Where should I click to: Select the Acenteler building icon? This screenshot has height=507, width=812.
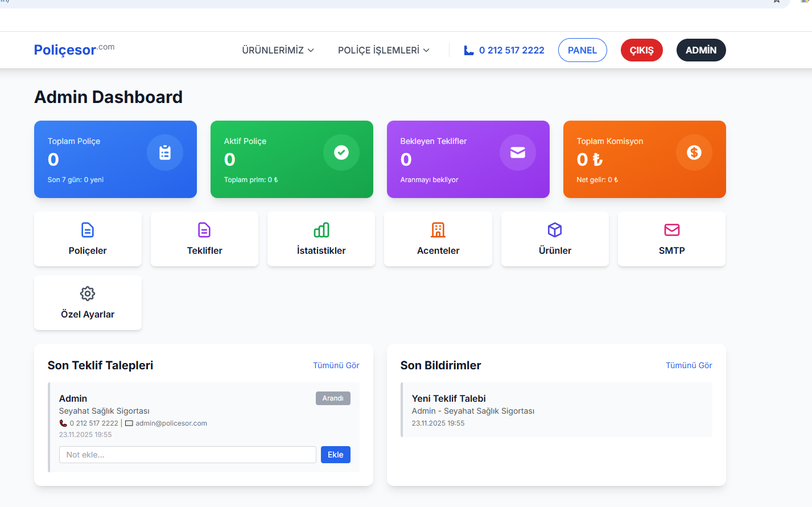tap(438, 230)
